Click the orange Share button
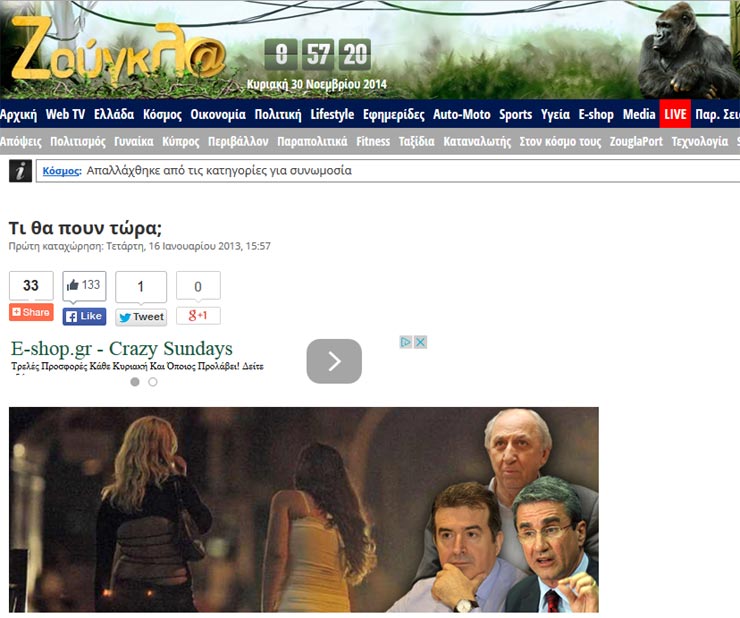This screenshot has height=618, width=740. tap(31, 312)
